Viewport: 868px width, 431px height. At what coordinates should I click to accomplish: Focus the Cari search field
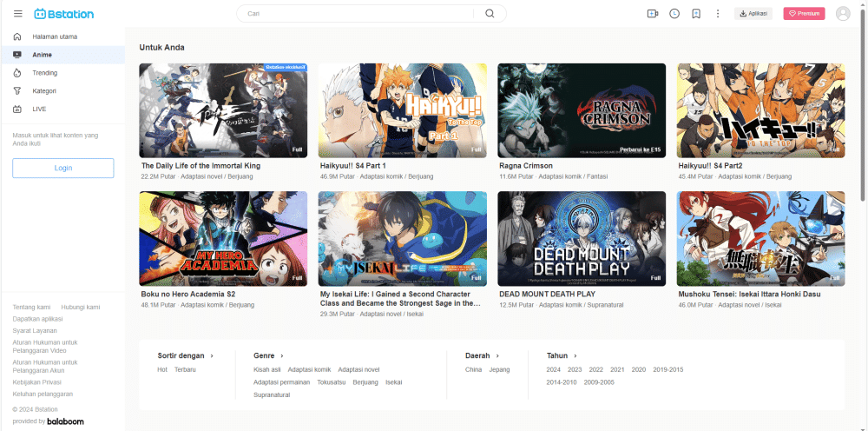click(360, 14)
